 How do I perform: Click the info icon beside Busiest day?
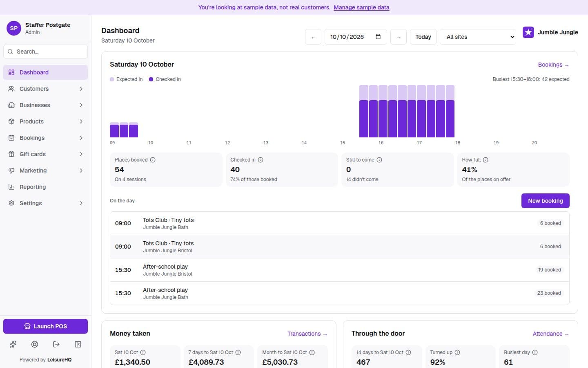click(x=535, y=352)
